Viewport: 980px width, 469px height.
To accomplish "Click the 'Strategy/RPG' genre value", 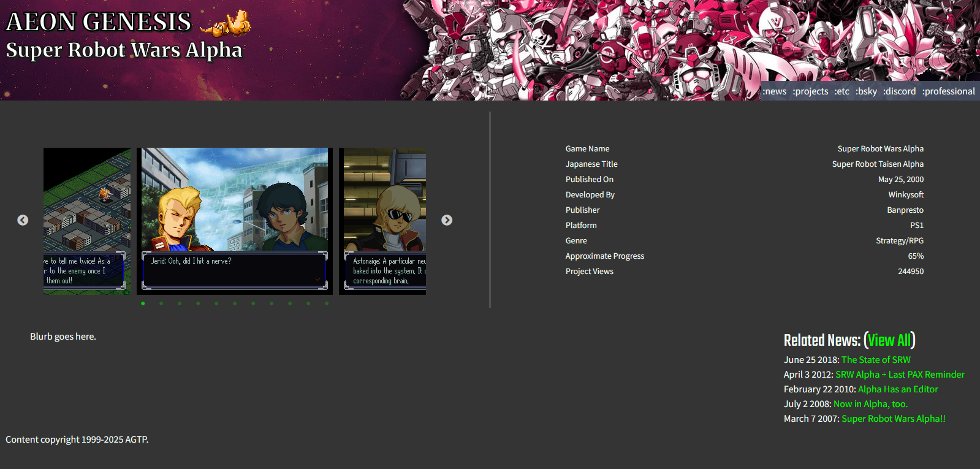I will coord(900,241).
